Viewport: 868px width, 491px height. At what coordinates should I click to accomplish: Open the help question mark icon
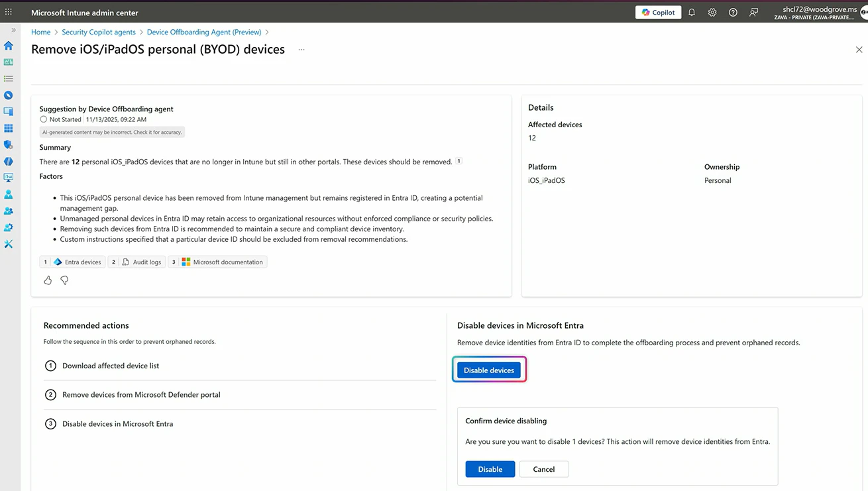point(733,12)
